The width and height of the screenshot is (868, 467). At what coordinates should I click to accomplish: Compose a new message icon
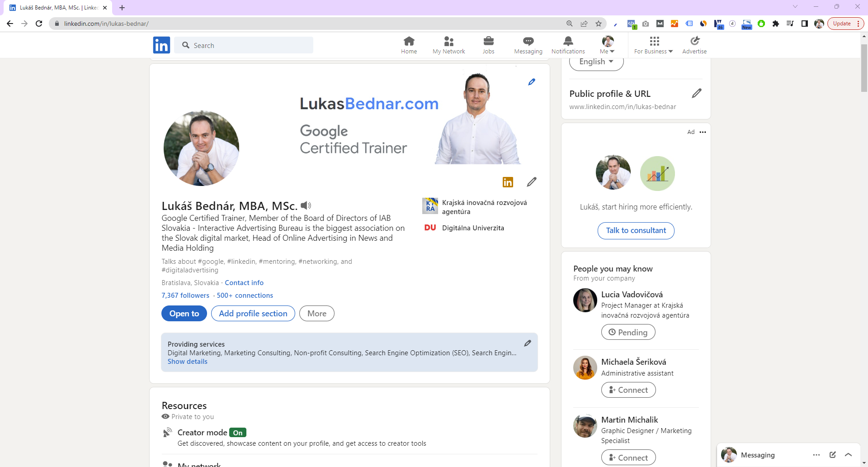click(832, 455)
